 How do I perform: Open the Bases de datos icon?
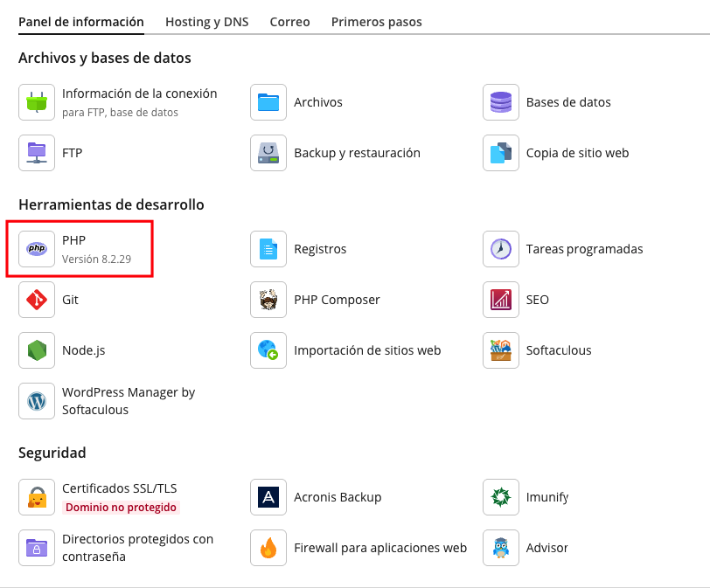tap(501, 102)
